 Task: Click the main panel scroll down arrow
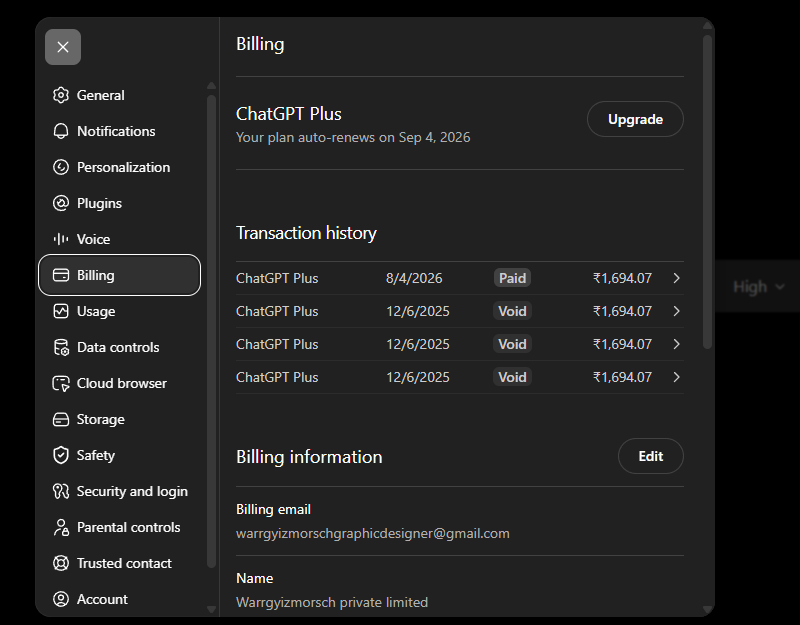pos(707,609)
